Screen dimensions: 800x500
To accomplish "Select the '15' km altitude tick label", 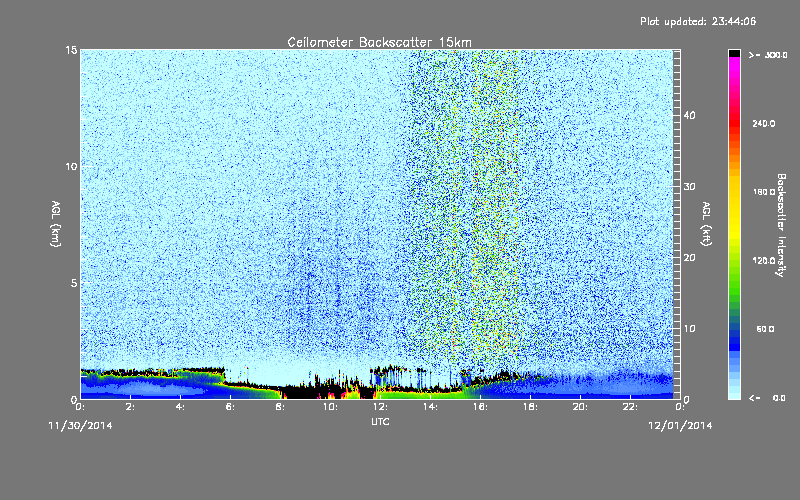I will click(x=71, y=50).
